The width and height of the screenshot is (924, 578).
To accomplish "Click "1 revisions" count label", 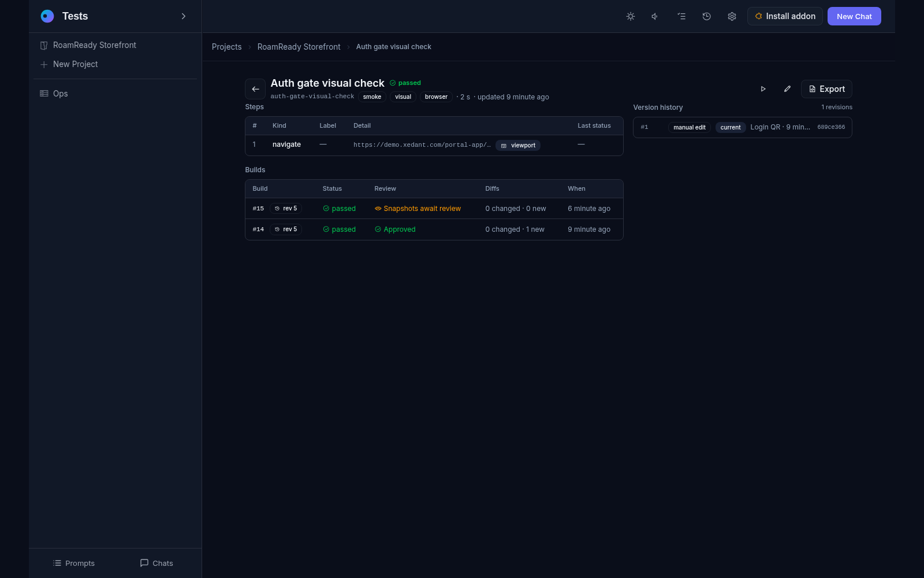I will [x=837, y=108].
